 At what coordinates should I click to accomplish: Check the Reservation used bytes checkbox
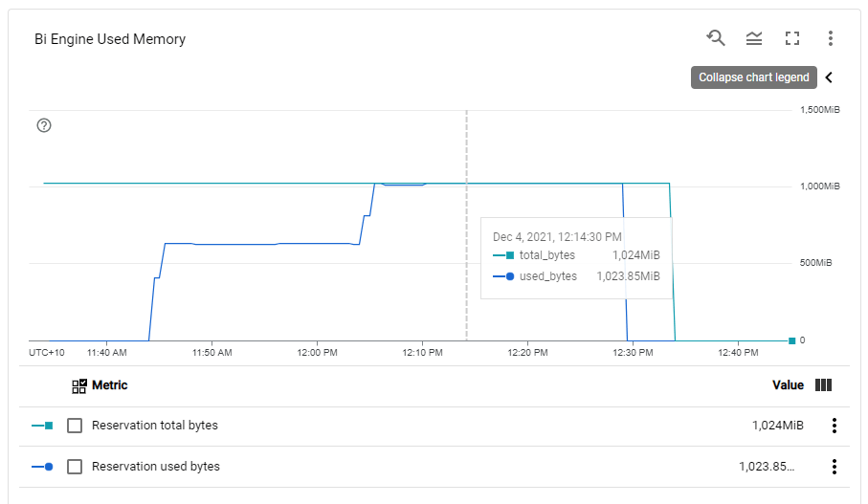click(75, 467)
